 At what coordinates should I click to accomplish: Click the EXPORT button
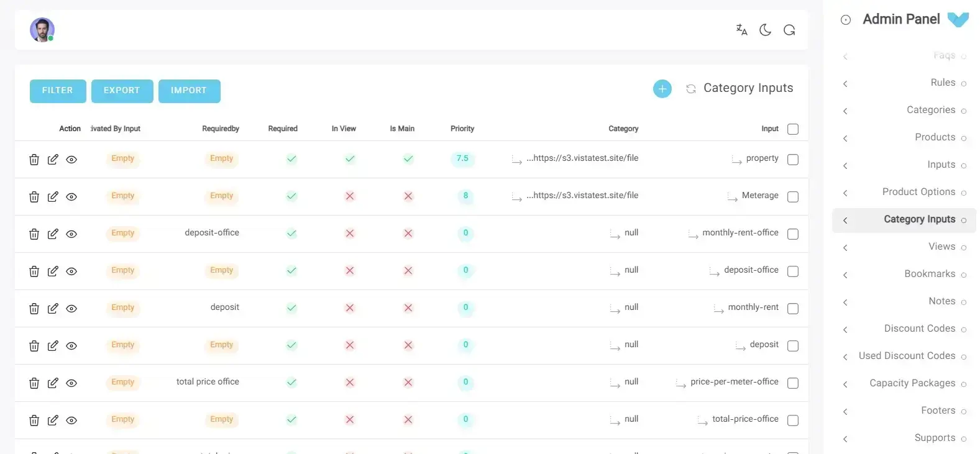click(122, 91)
